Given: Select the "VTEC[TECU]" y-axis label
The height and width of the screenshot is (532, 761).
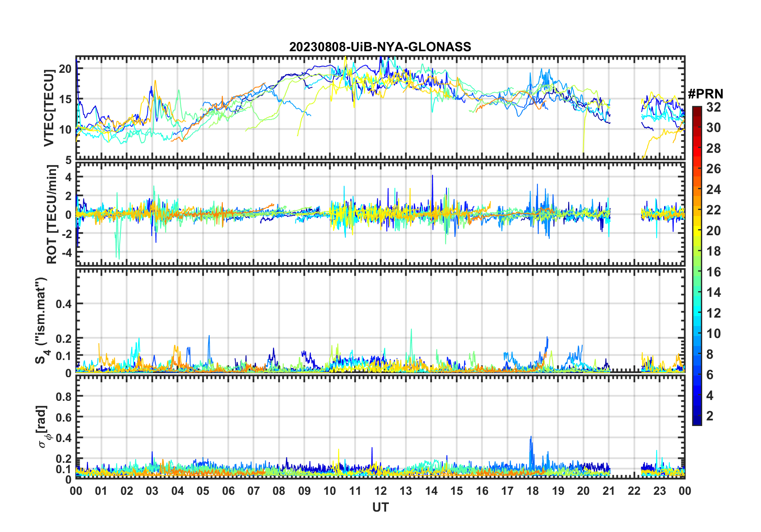Looking at the screenshot, I should 49,108.
